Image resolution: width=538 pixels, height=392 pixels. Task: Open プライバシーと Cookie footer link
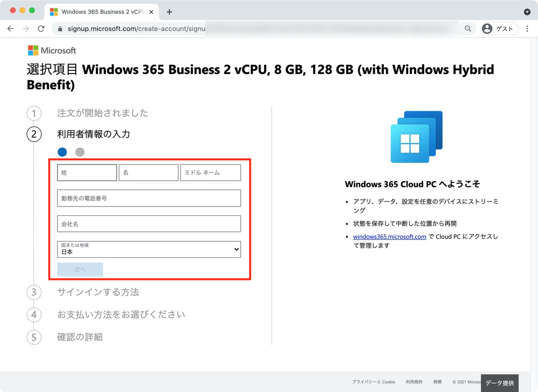click(373, 382)
